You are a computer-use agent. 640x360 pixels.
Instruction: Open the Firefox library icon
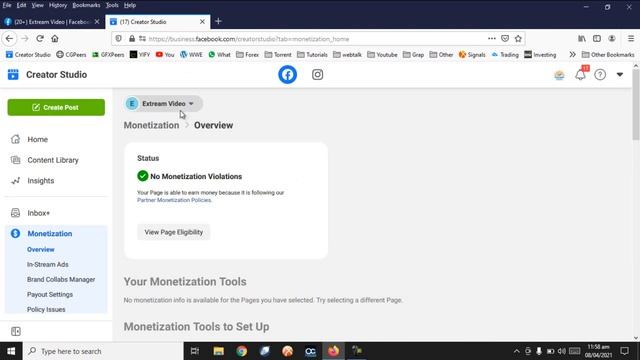tap(582, 38)
